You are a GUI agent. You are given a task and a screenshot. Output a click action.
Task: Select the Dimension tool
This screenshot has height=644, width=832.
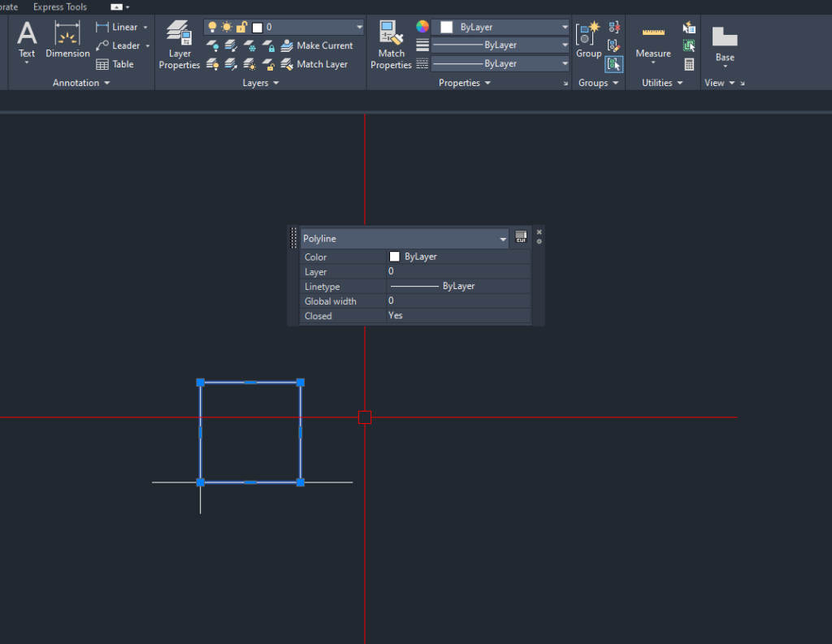(67, 40)
